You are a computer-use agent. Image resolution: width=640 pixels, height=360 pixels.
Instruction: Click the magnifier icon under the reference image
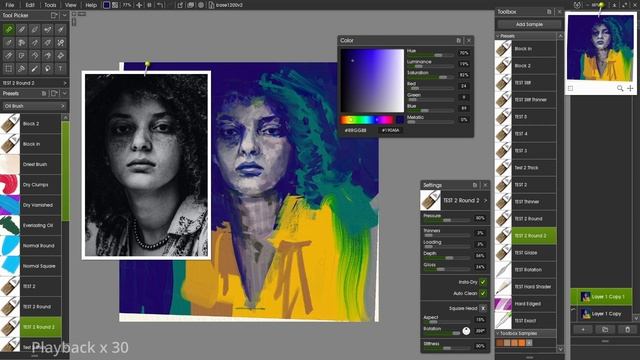tap(620, 88)
